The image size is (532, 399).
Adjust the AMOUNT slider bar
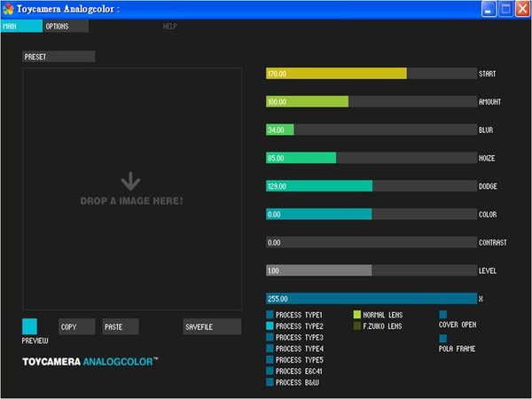point(372,102)
